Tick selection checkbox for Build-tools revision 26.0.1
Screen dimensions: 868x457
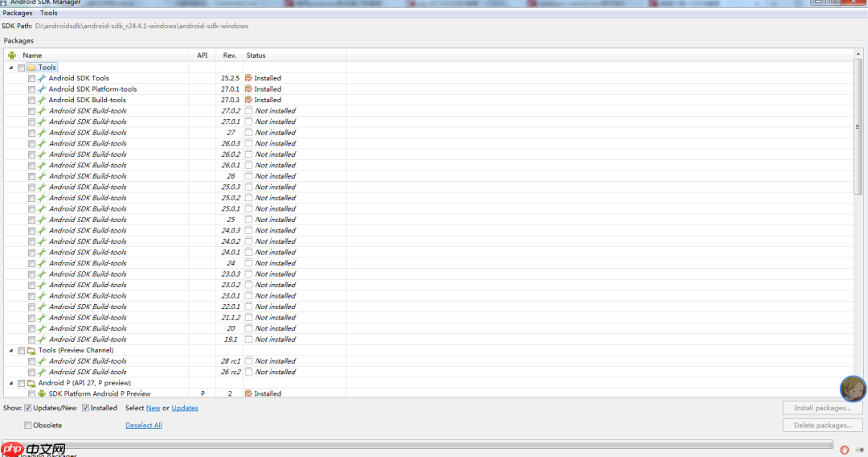[x=31, y=166]
